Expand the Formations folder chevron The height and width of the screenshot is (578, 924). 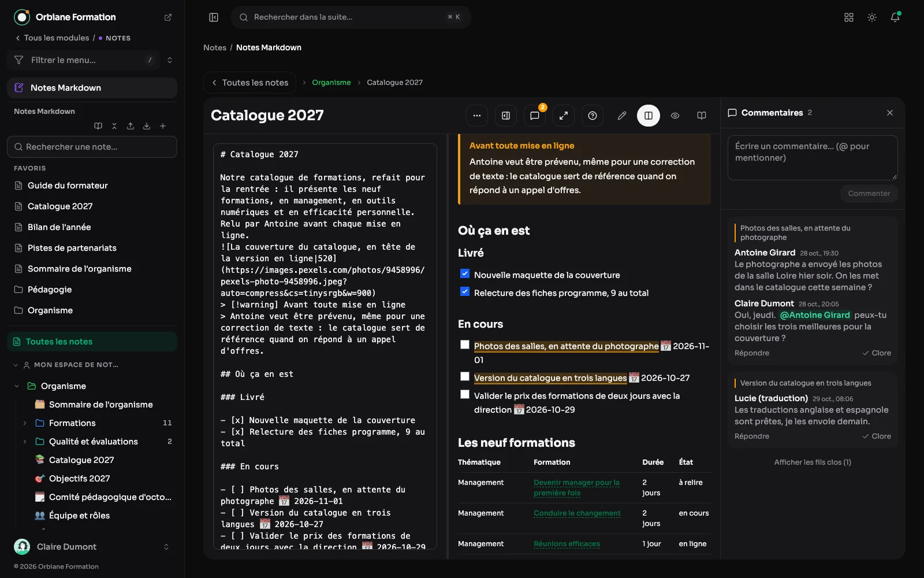tap(25, 423)
